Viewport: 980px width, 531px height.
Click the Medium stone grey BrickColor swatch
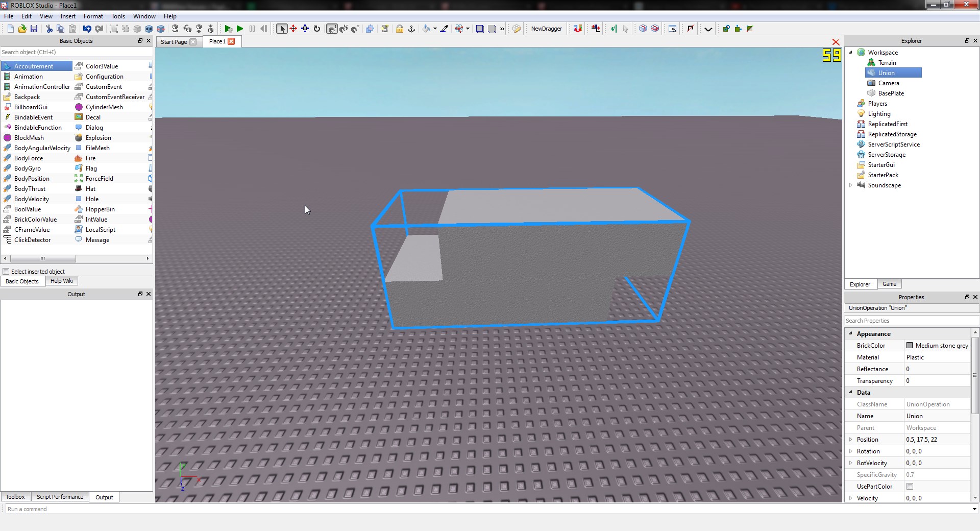click(909, 346)
